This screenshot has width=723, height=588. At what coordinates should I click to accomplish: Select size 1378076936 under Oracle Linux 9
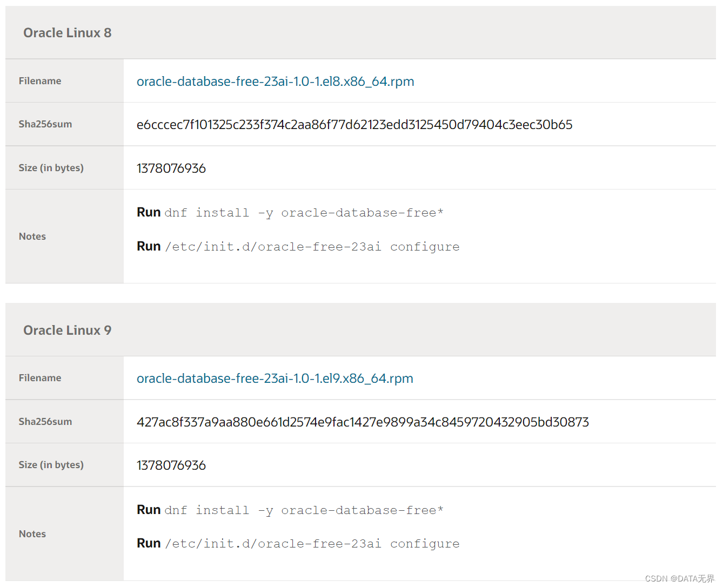171,465
